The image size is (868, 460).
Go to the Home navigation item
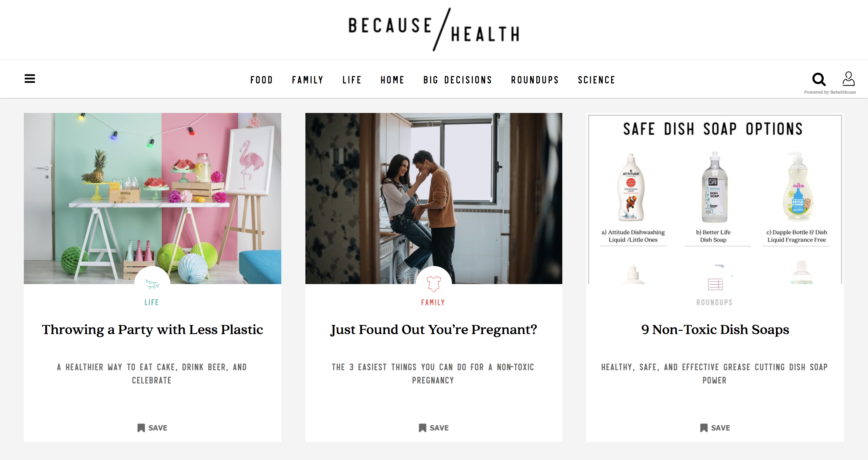392,80
